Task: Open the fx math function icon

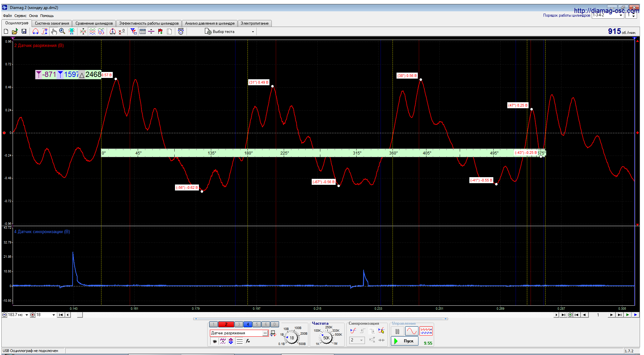Action: [x=248, y=341]
